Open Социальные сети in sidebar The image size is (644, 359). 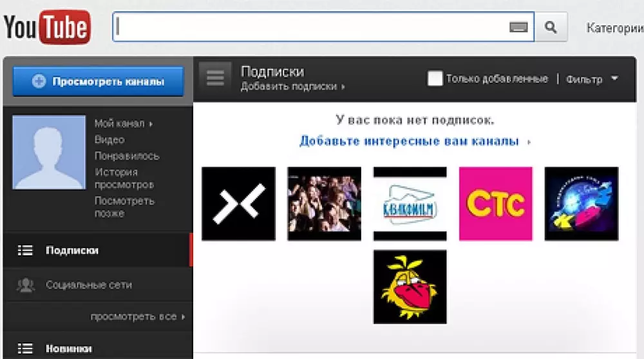88,285
